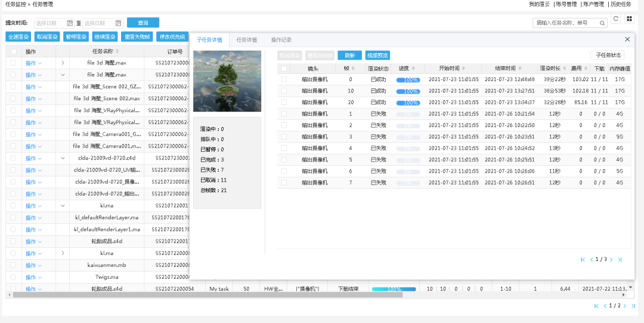Expand the first file 3d 海墅.max row

(x=63, y=63)
